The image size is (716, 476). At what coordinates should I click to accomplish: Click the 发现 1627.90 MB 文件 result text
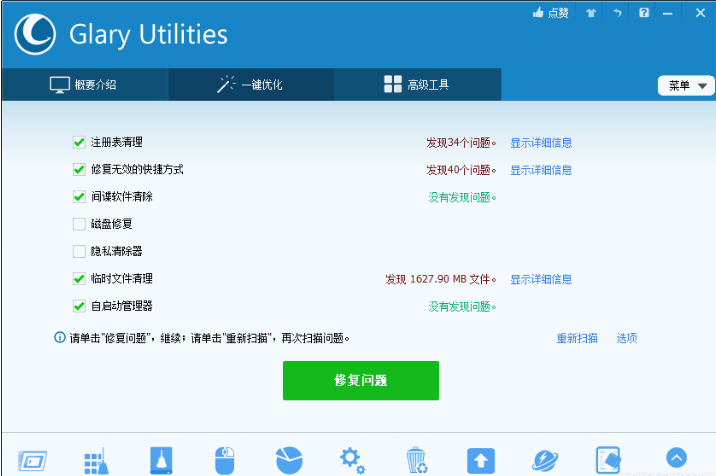coord(441,279)
